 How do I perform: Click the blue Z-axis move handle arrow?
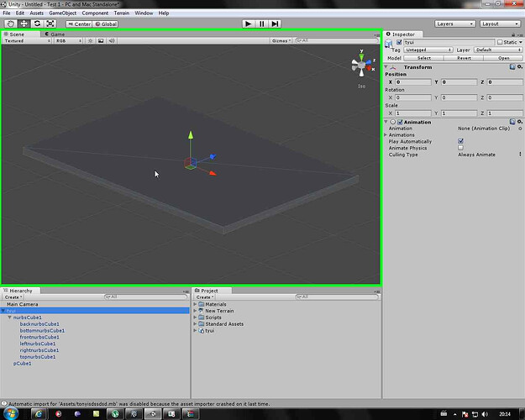[213, 156]
